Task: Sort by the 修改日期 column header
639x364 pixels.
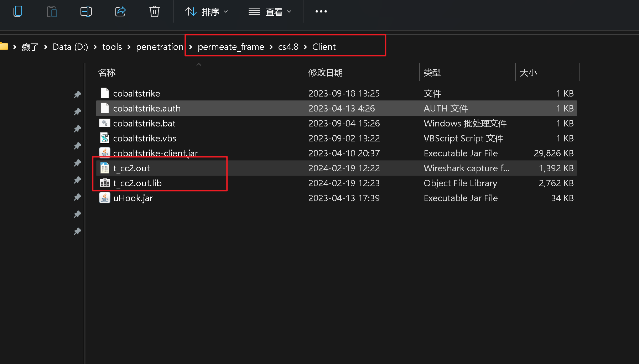Action: (326, 73)
